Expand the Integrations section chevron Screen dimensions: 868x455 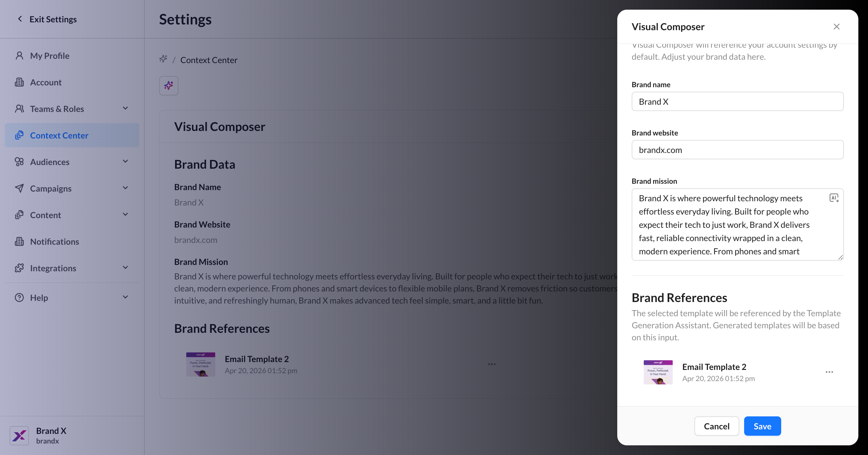click(125, 267)
